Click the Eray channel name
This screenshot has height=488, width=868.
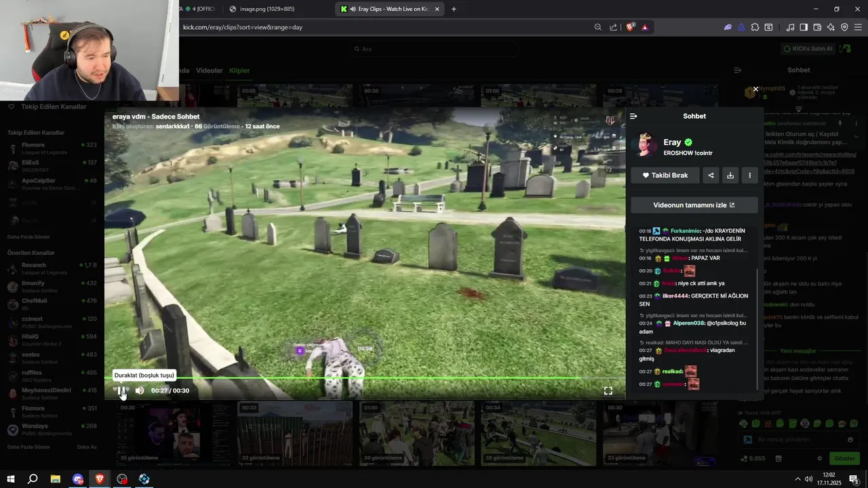tap(672, 142)
